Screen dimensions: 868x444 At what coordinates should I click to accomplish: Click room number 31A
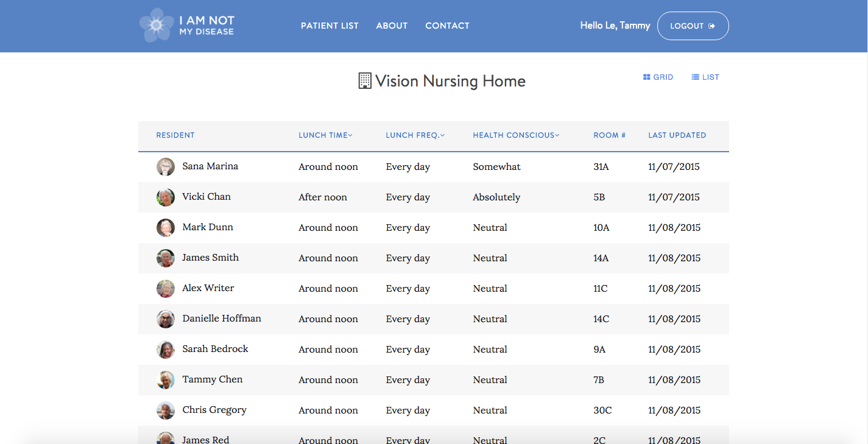click(601, 167)
